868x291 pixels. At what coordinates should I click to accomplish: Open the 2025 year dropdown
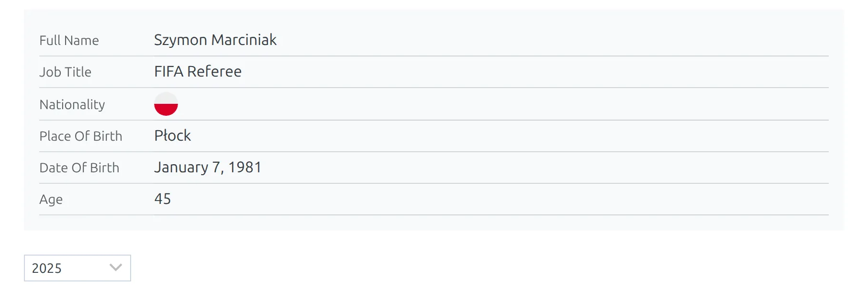pos(78,268)
